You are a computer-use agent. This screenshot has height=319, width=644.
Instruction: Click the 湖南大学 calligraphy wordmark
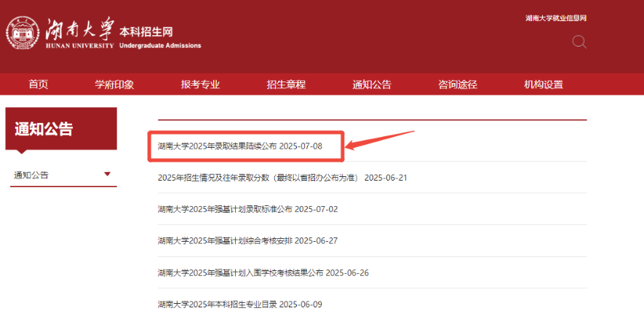pos(80,30)
